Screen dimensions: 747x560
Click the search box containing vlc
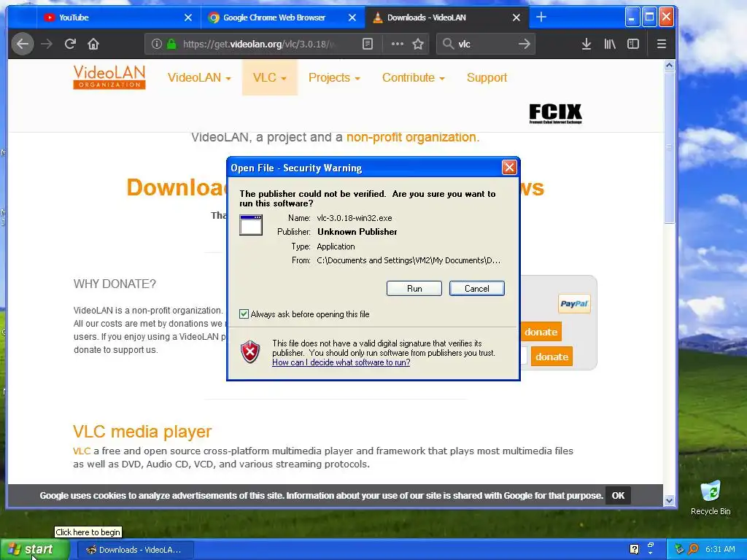pyautogui.click(x=486, y=44)
